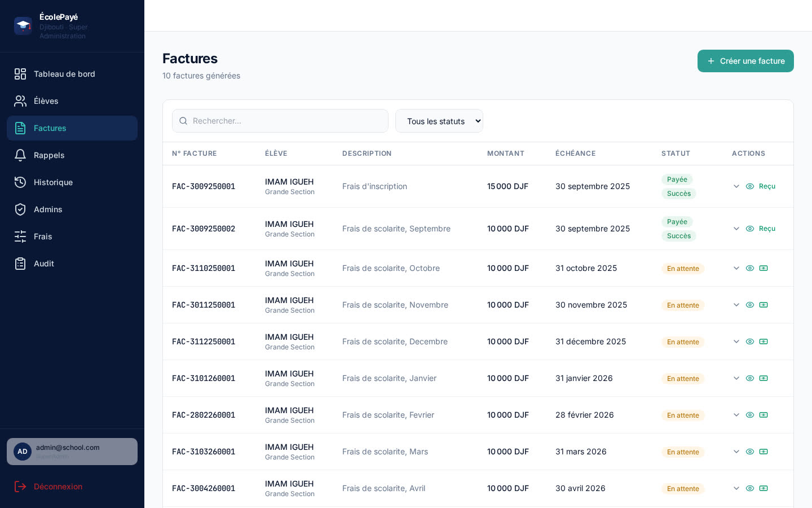The height and width of the screenshot is (508, 812).
Task: Open the Rappels bell icon
Action: (x=20, y=155)
